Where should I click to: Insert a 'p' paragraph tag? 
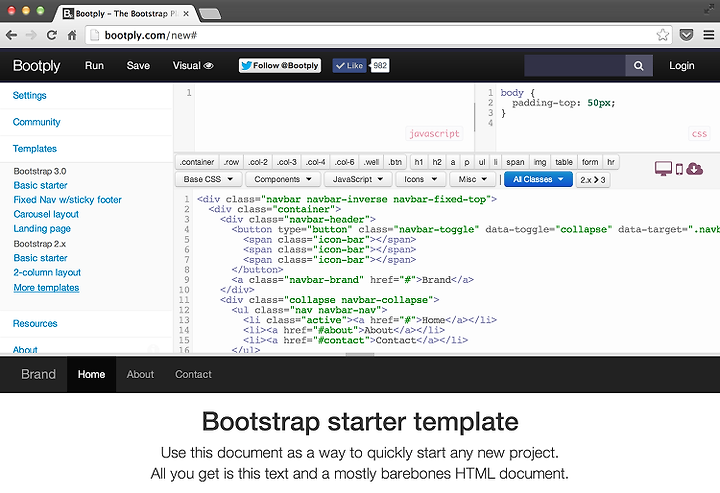pos(467,162)
